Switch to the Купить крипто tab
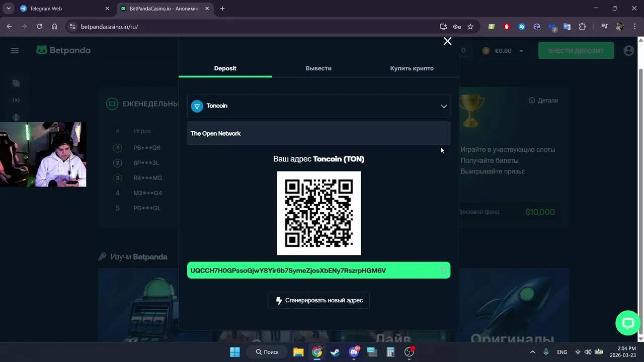This screenshot has height=362, width=644. 412,68
